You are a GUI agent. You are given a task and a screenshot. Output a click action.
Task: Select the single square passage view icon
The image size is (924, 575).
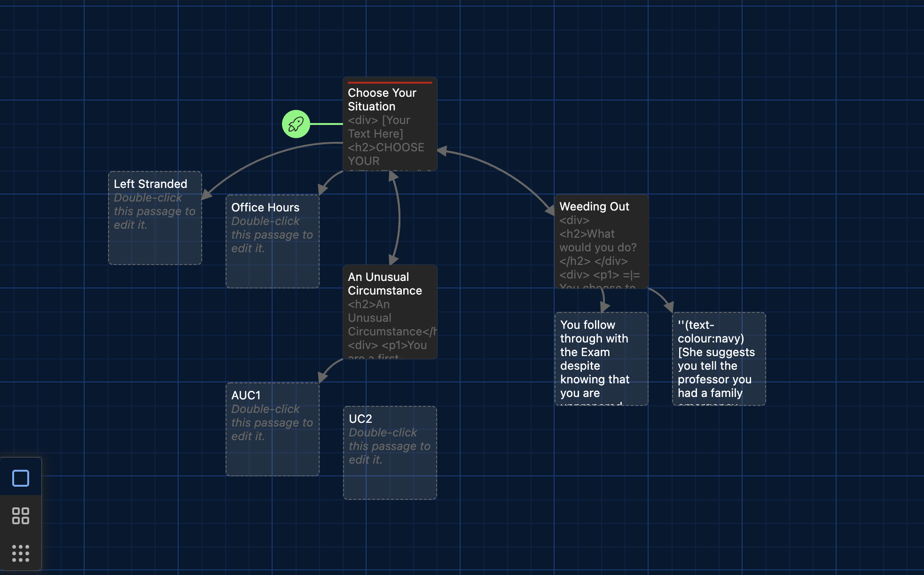(21, 478)
